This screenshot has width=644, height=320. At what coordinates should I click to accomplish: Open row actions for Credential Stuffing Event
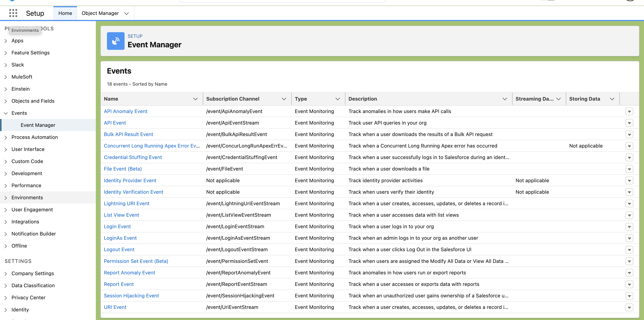(x=629, y=158)
